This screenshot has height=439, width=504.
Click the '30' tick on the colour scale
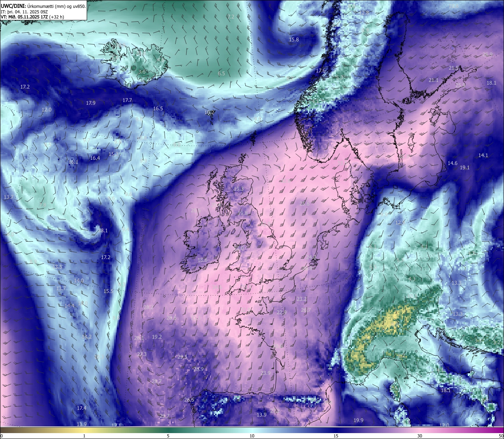(420, 436)
